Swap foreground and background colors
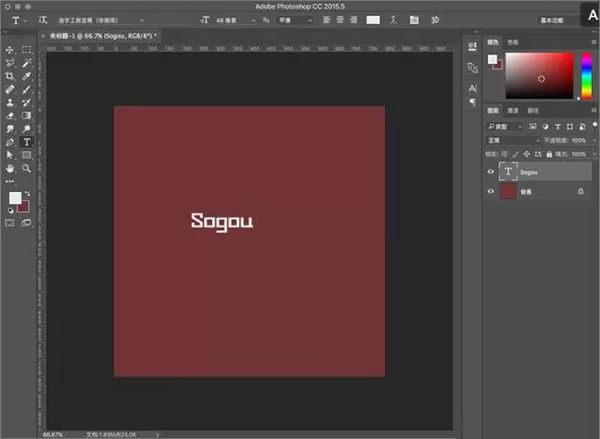 click(x=28, y=194)
